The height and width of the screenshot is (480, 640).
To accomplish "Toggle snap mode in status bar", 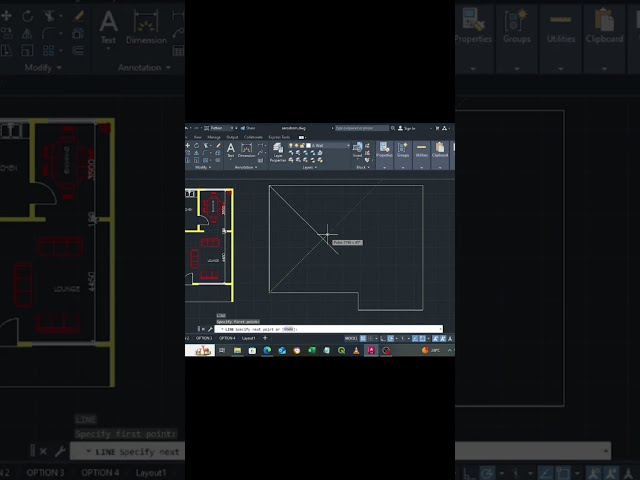I will [x=371, y=338].
